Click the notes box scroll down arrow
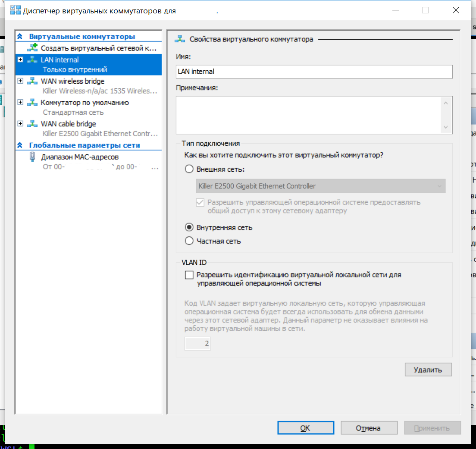476x449 pixels. (x=446, y=127)
